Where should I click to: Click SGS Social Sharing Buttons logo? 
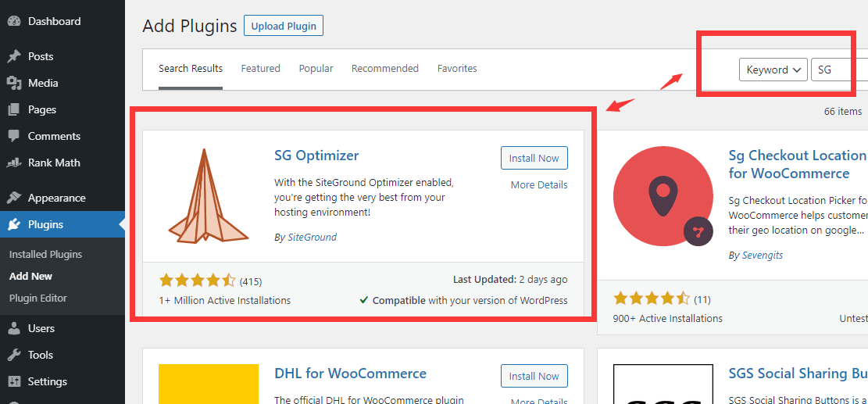click(663, 384)
